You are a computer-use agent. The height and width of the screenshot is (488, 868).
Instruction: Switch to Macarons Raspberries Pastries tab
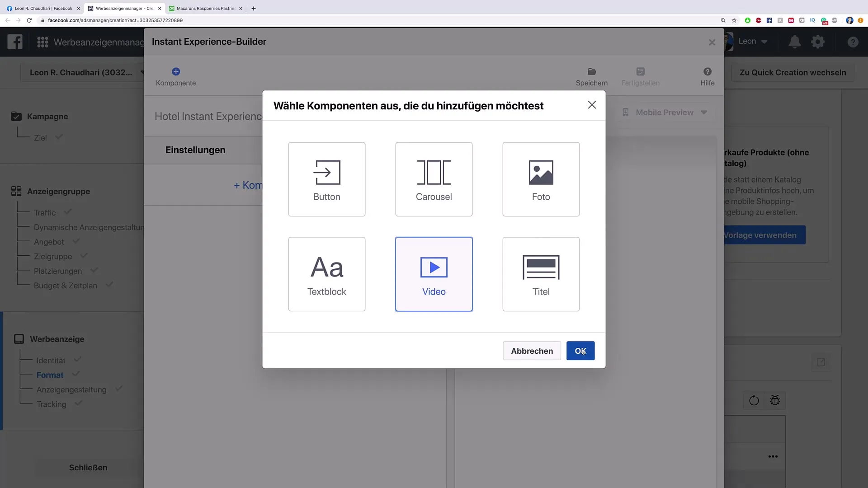206,8
